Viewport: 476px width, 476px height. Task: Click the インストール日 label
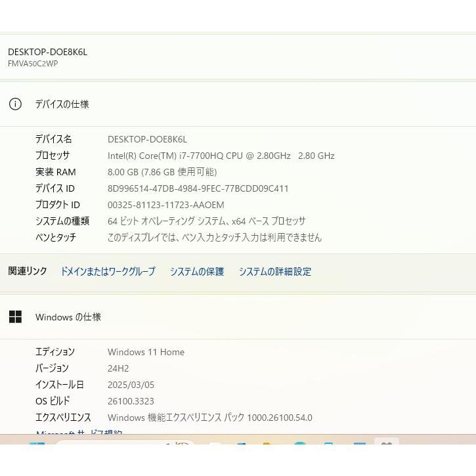pyautogui.click(x=60, y=385)
